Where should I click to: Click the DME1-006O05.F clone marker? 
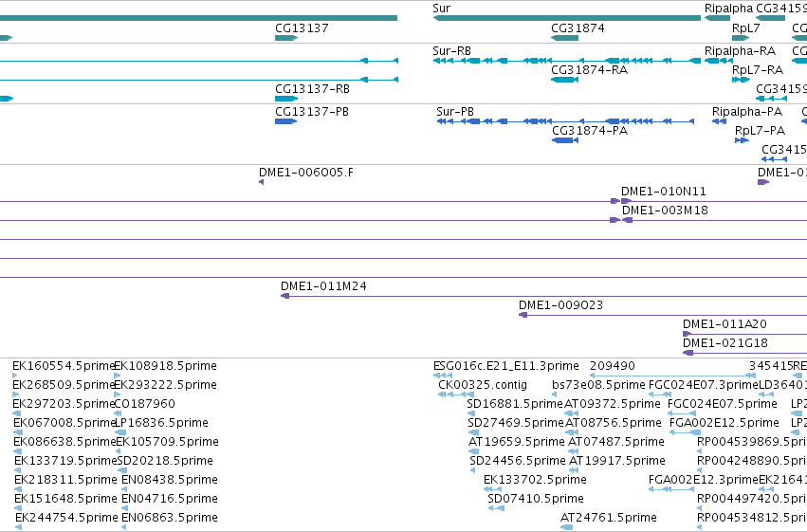pos(262,182)
